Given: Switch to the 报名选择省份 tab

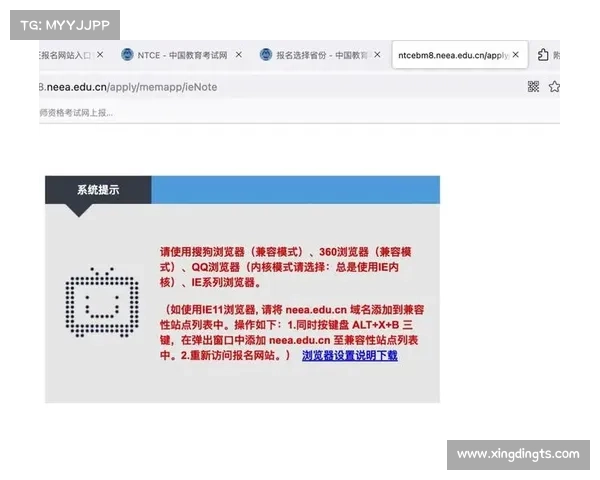Looking at the screenshot, I should (318, 55).
